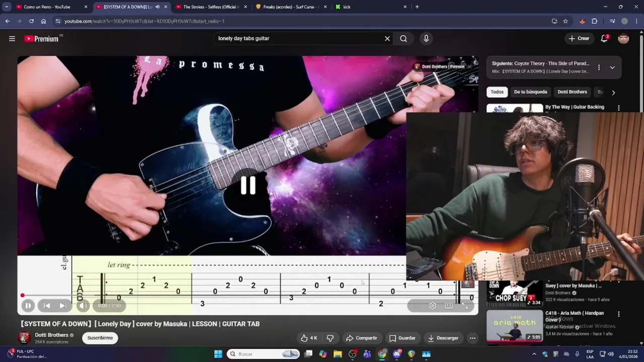Viewport: 644px width, 362px height.
Task: Close the 'Como un Perro' tab
Action: pos(86,7)
